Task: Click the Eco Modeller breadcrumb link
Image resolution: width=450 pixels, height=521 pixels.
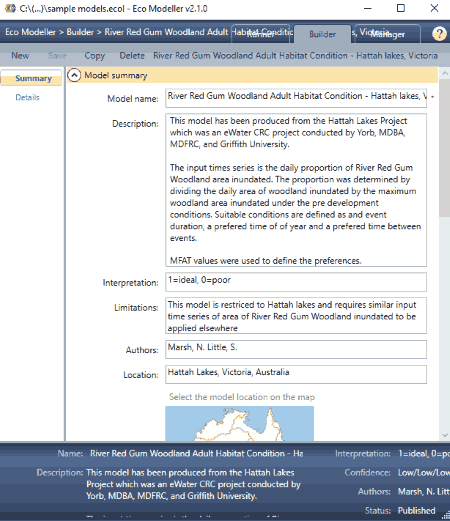Action: [30, 32]
